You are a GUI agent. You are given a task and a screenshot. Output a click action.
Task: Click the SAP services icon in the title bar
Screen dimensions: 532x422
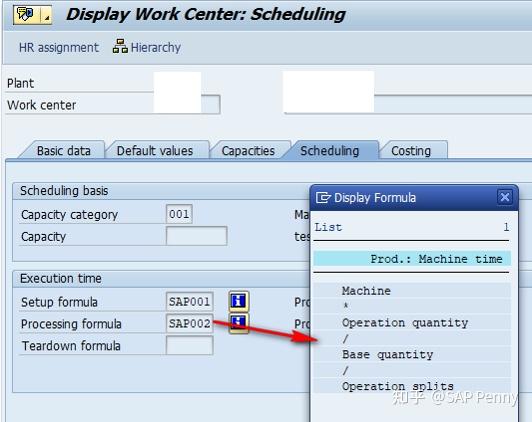tap(26, 15)
